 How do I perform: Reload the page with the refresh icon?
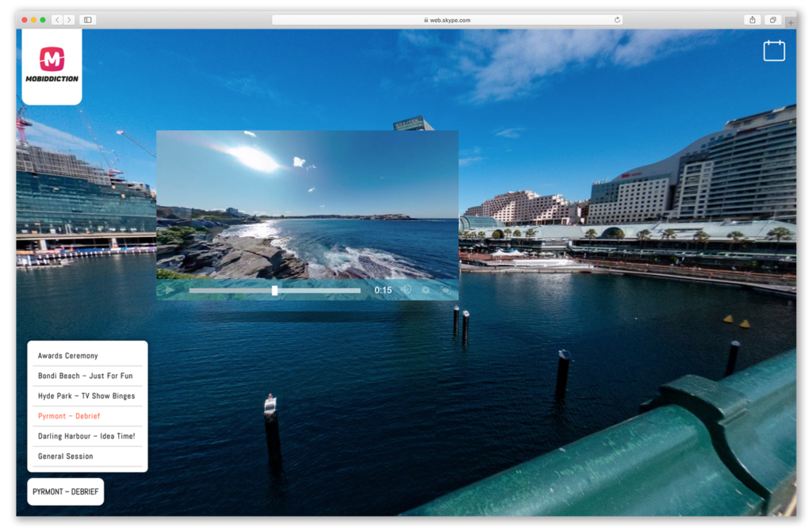pos(617,20)
